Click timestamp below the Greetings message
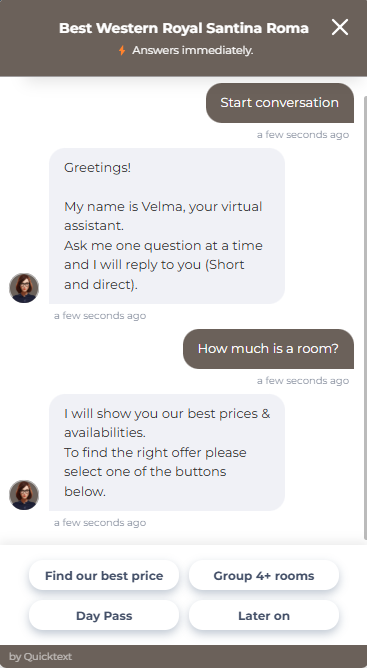Viewport: 367px width, 668px height. coord(100,316)
